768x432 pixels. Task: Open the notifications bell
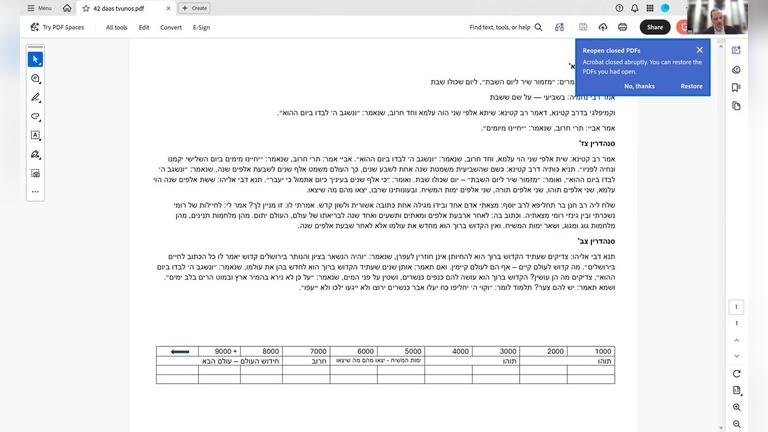634,8
